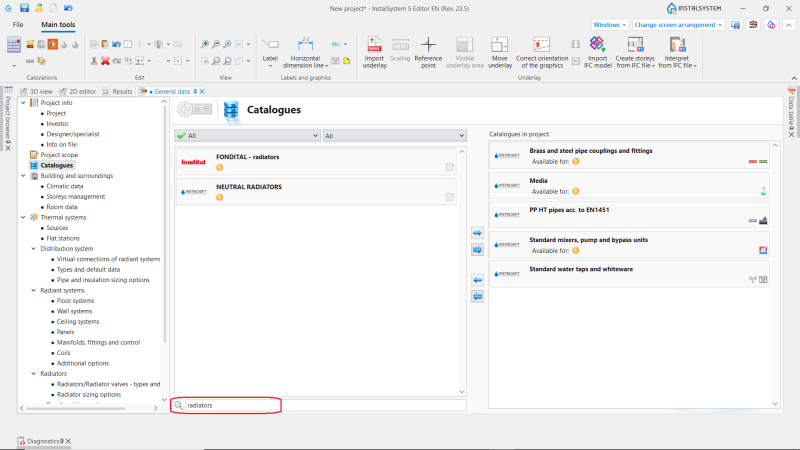Select the Reference point tool
800x450 pixels.
(428, 53)
